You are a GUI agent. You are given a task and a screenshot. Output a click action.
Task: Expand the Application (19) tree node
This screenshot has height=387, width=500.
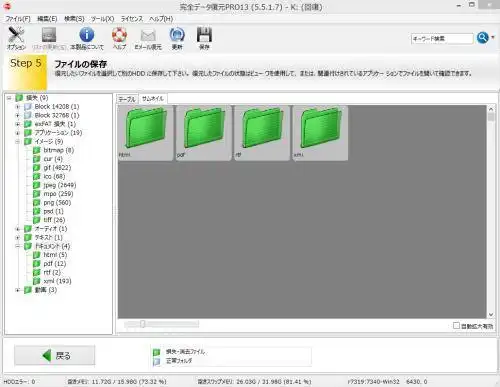[18, 133]
